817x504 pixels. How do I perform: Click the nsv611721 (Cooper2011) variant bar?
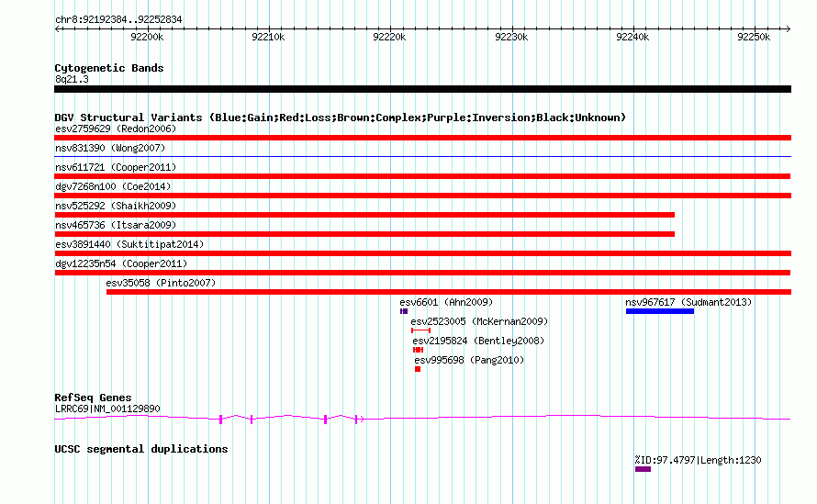click(x=422, y=176)
